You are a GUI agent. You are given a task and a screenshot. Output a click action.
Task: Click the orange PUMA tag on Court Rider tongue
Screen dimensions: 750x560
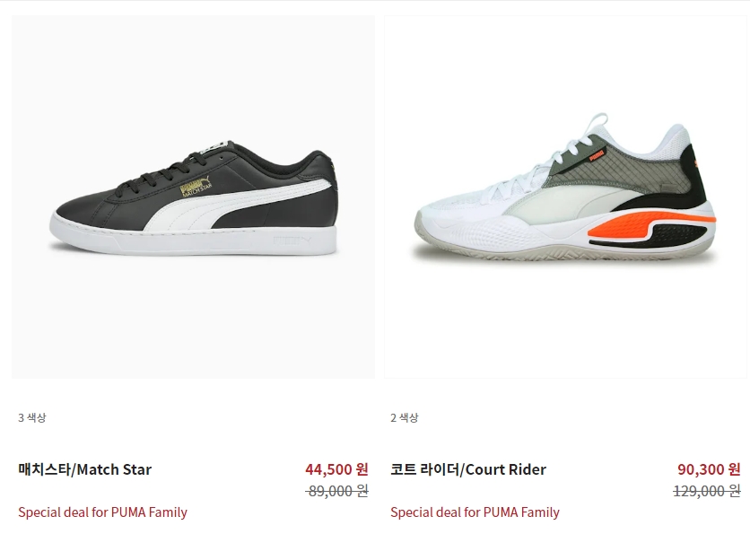tap(596, 155)
